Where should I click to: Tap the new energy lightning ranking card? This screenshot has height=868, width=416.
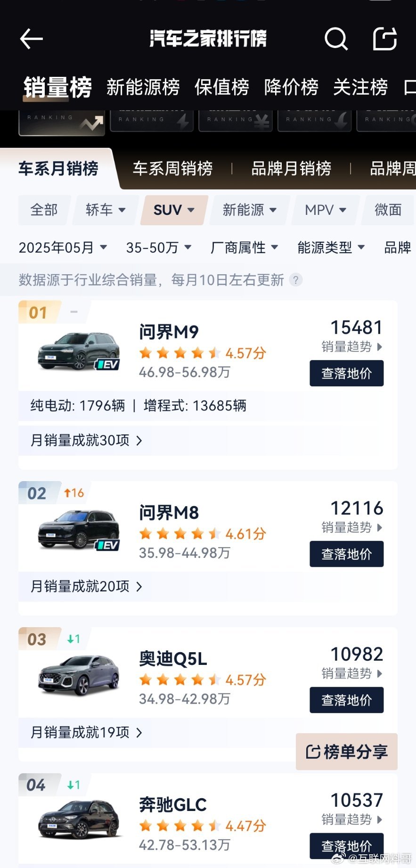(x=152, y=121)
